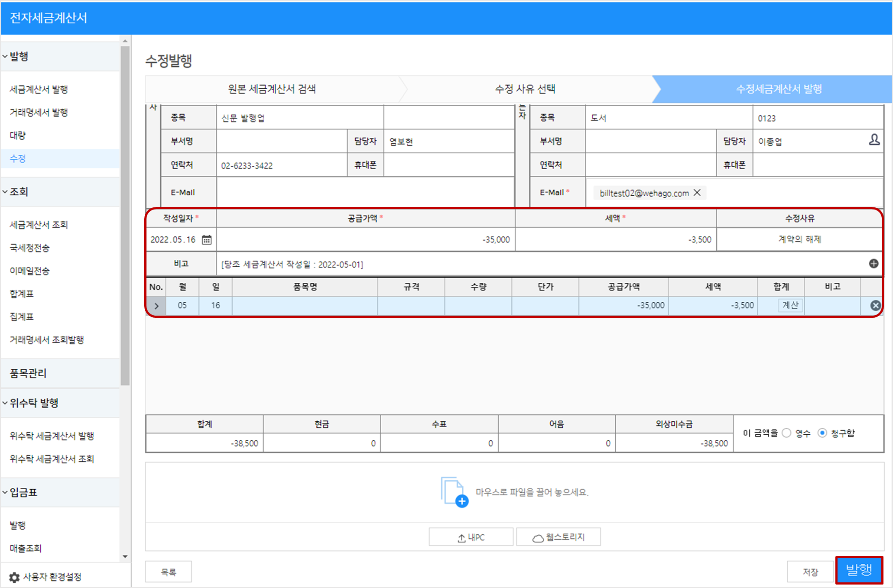Open the 작성일자 calendar date picker icon

tap(207, 239)
